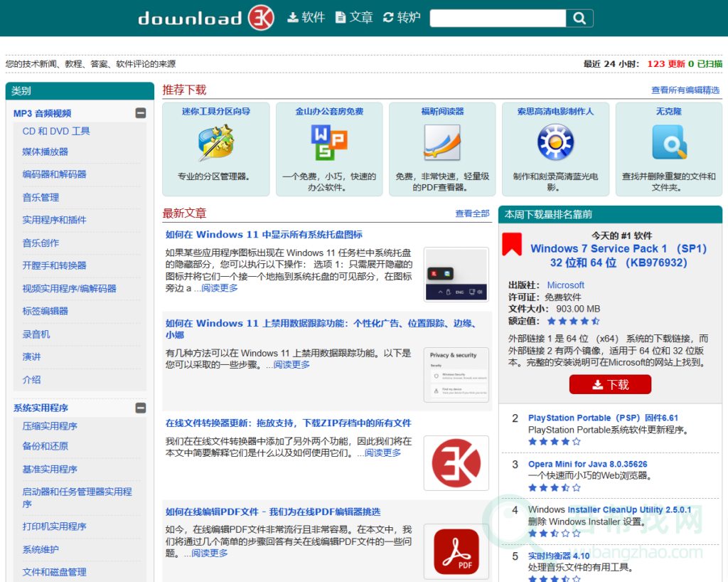The image size is (728, 582).
Task: Open the Kingsoft WPS Office icon
Action: pos(329,143)
